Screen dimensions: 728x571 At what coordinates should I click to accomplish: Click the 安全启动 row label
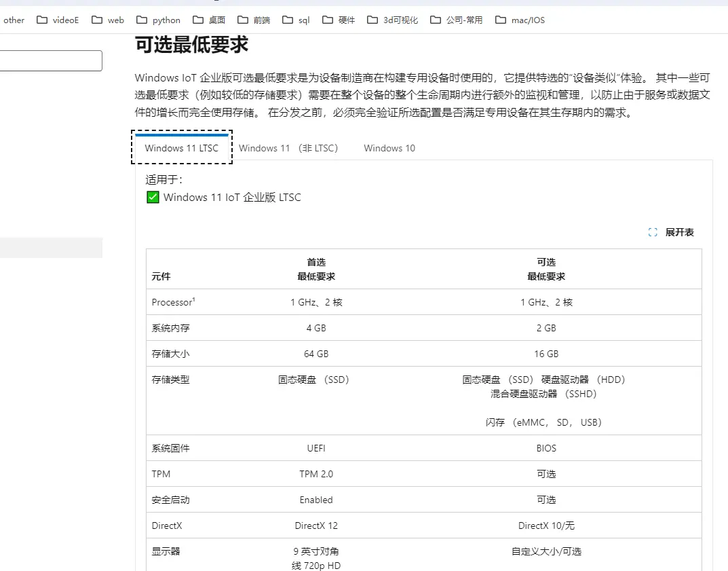(x=170, y=500)
